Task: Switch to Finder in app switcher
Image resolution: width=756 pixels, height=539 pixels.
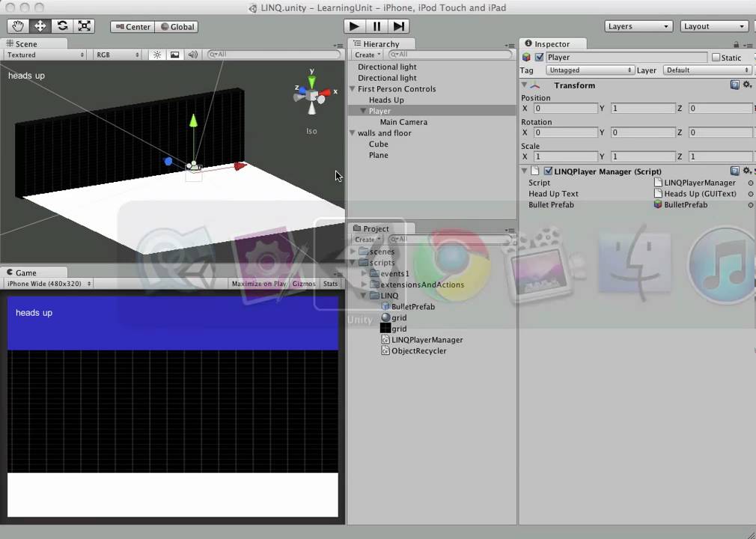Action: tap(635, 264)
